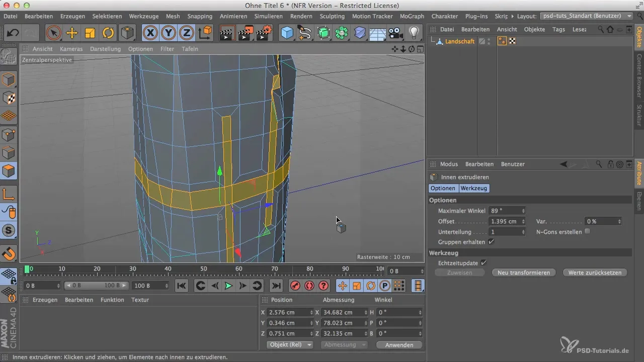This screenshot has width=644, height=362.
Task: Select the Move tool
Action: (72, 33)
